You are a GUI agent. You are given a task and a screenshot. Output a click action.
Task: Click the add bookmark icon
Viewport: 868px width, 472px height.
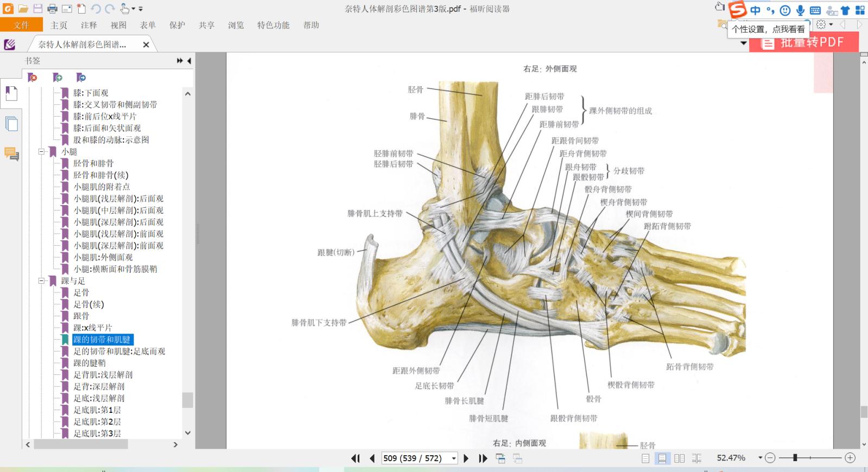point(57,78)
